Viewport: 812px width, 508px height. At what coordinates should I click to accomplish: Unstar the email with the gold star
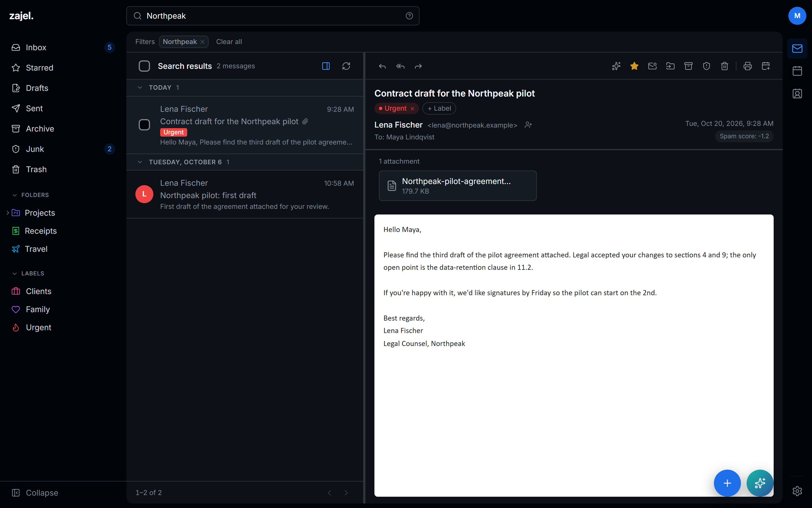tap(634, 66)
